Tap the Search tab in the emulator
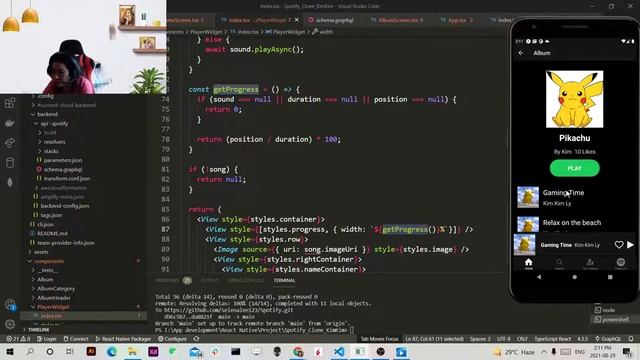 point(559,263)
